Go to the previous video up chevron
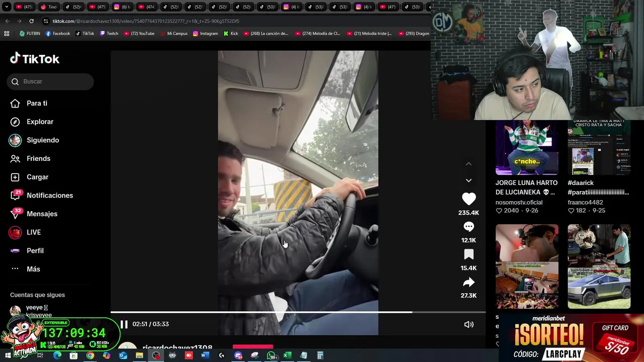644x362 pixels. pos(468,164)
